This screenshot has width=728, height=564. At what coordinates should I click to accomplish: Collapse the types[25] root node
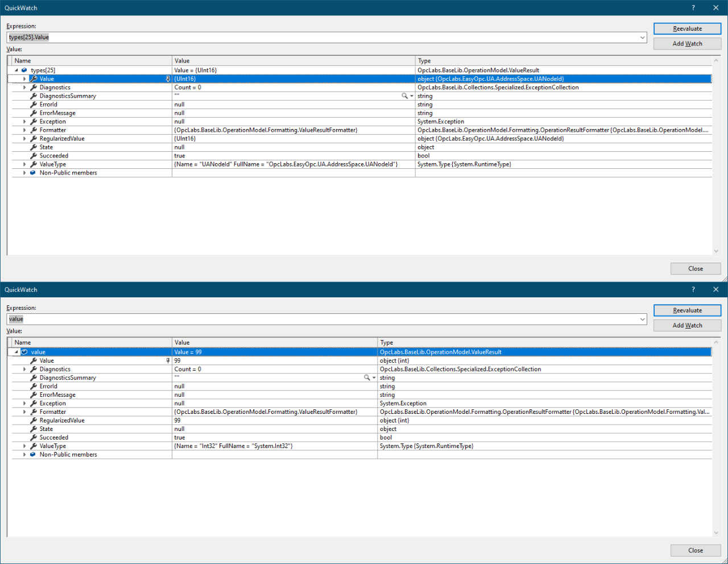[x=16, y=70]
